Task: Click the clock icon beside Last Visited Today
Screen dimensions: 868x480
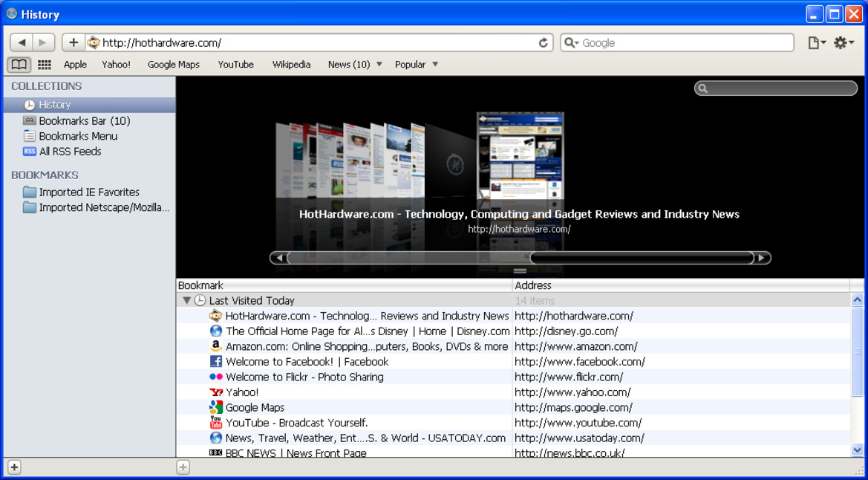Action: pos(200,300)
